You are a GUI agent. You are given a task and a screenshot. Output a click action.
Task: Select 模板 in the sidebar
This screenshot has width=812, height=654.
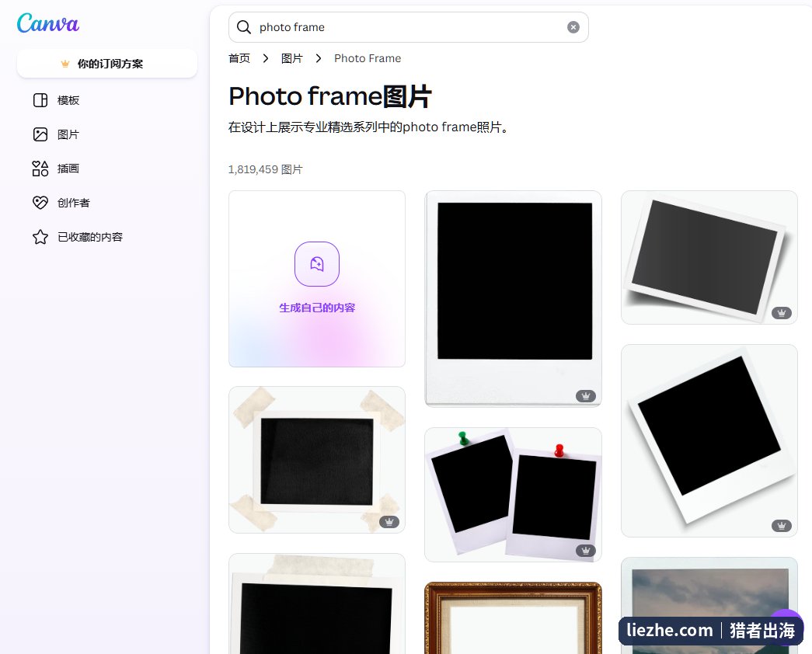pos(68,100)
